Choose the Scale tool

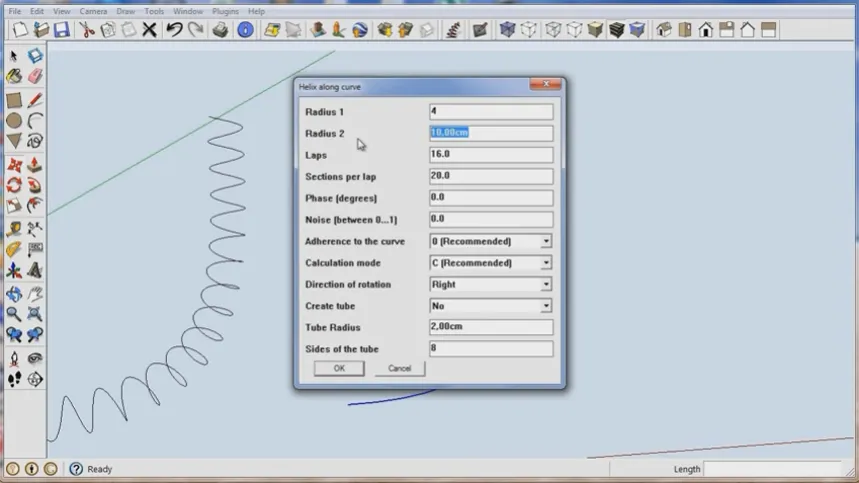click(14, 206)
